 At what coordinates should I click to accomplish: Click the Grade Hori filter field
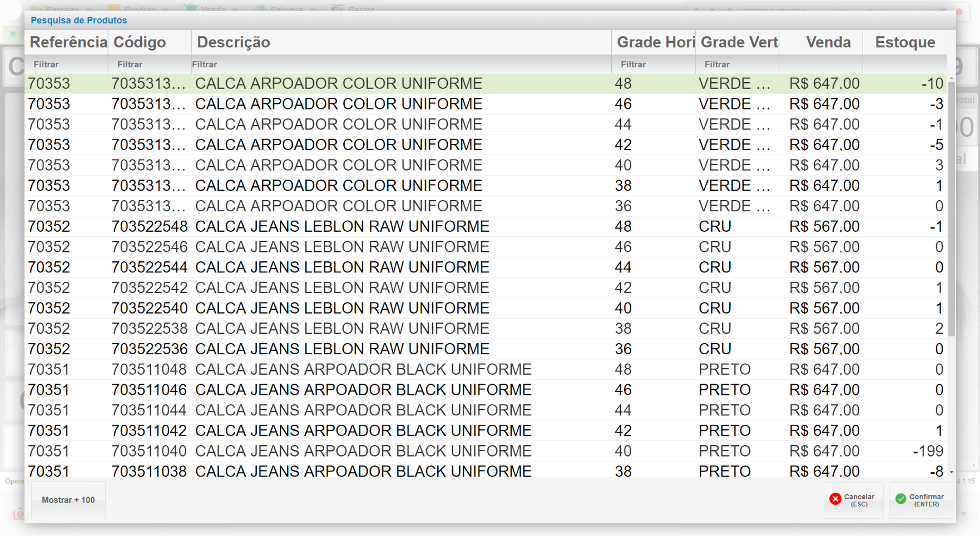654,64
